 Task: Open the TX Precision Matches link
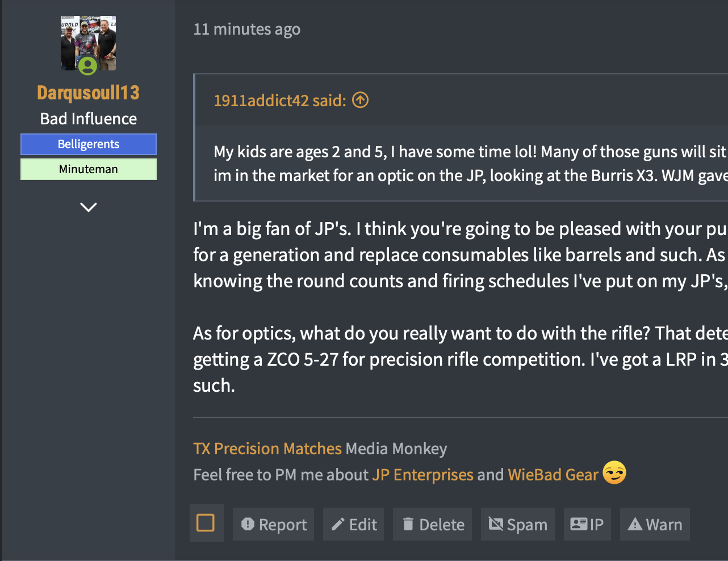click(267, 449)
